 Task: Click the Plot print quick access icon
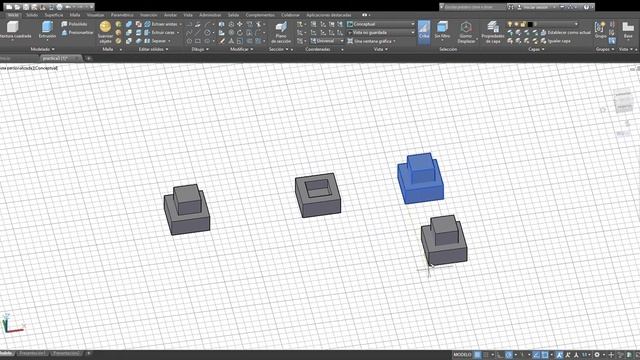coord(60,7)
